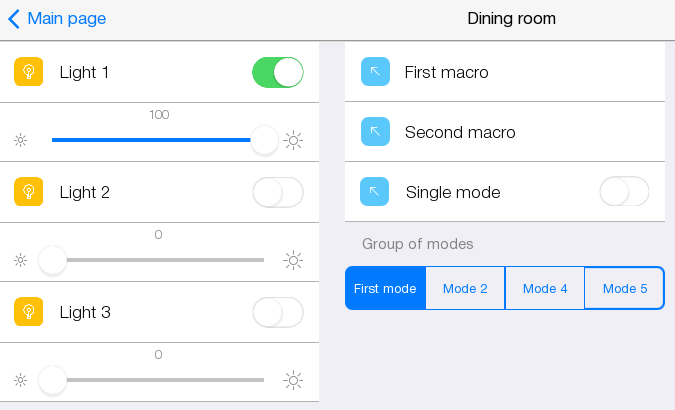Trigger the Second macro
675x410 pixels.
(x=459, y=132)
